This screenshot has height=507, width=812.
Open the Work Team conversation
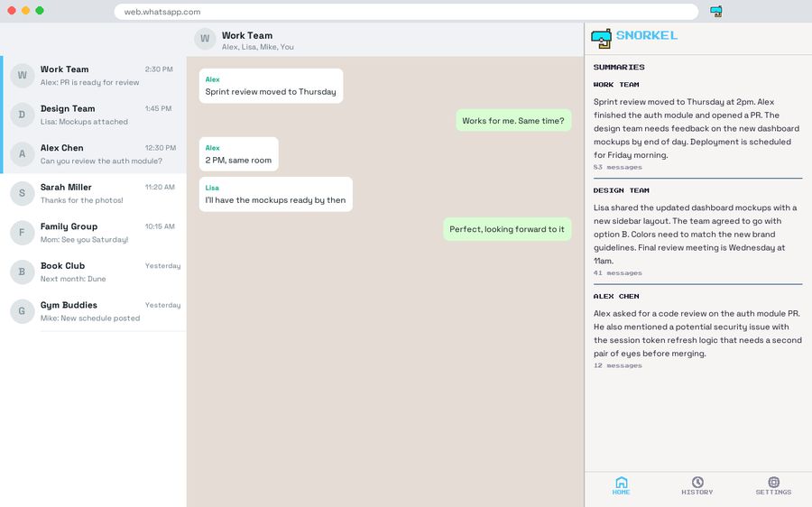tap(93, 75)
